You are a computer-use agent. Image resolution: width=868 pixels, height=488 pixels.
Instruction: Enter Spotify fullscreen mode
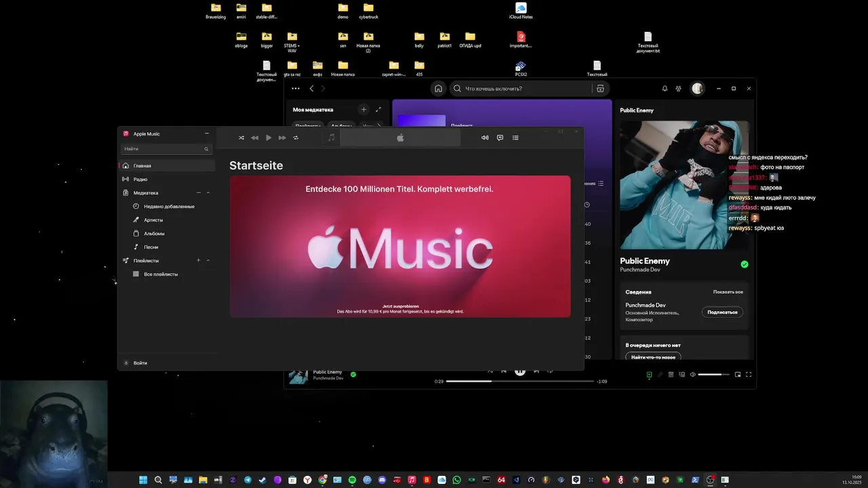[749, 374]
